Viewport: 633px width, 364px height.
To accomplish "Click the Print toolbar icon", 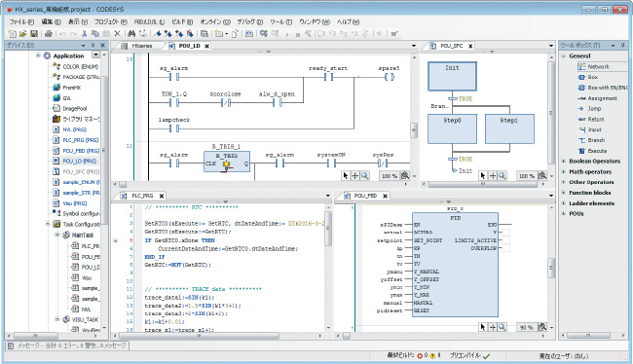I will 49,33.
